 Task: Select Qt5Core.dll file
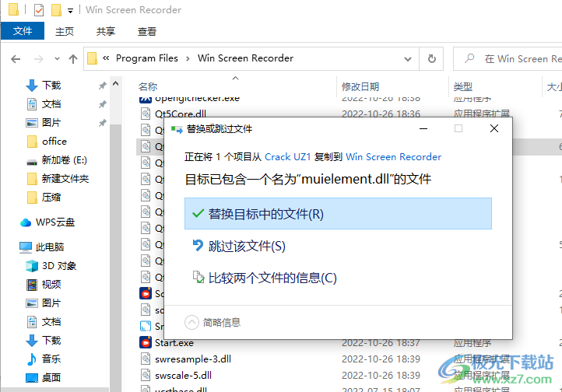click(x=181, y=114)
